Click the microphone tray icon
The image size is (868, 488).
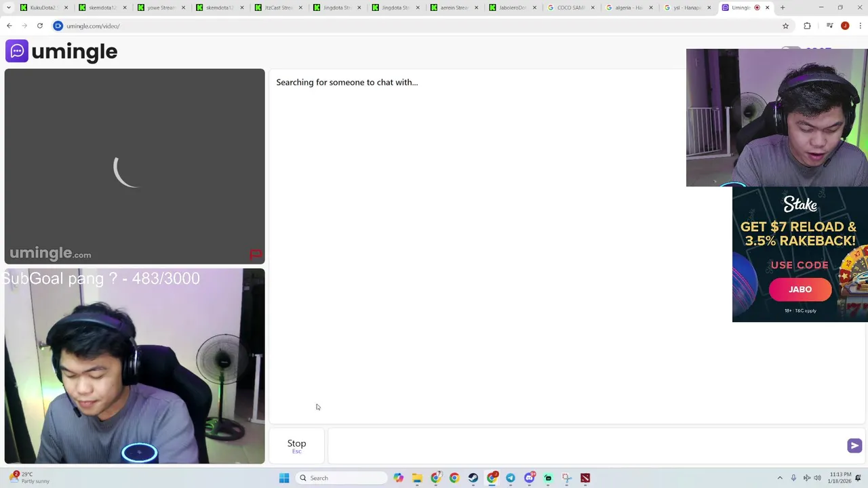click(793, 478)
